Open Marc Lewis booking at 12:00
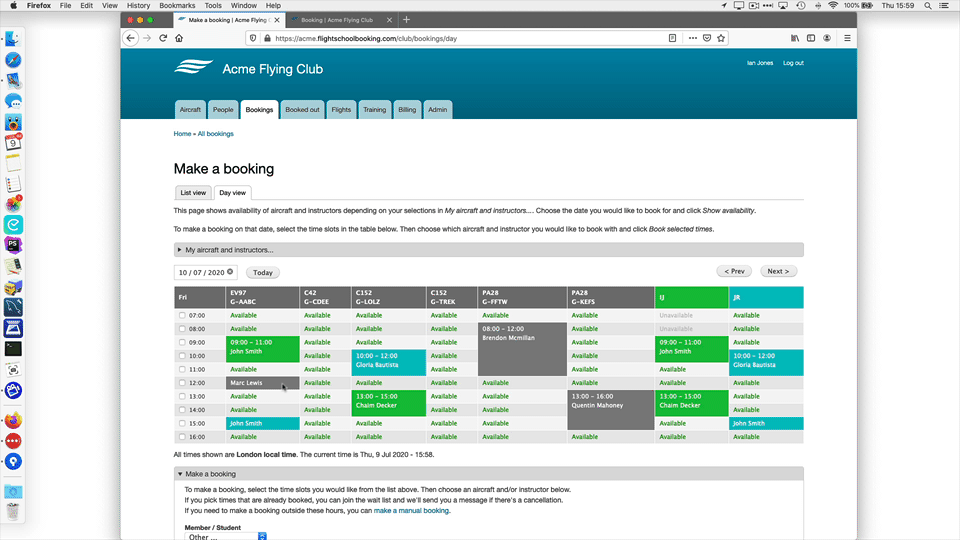The image size is (960, 540). (263, 383)
